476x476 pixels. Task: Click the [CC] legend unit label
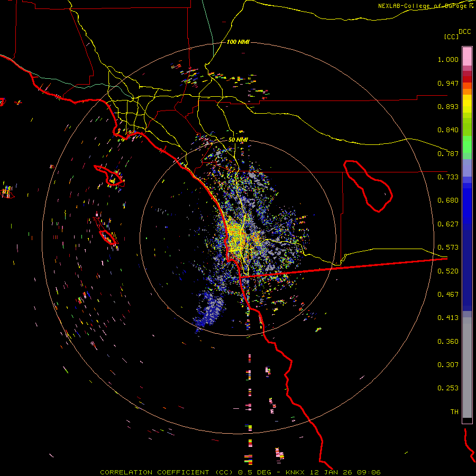[452, 36]
